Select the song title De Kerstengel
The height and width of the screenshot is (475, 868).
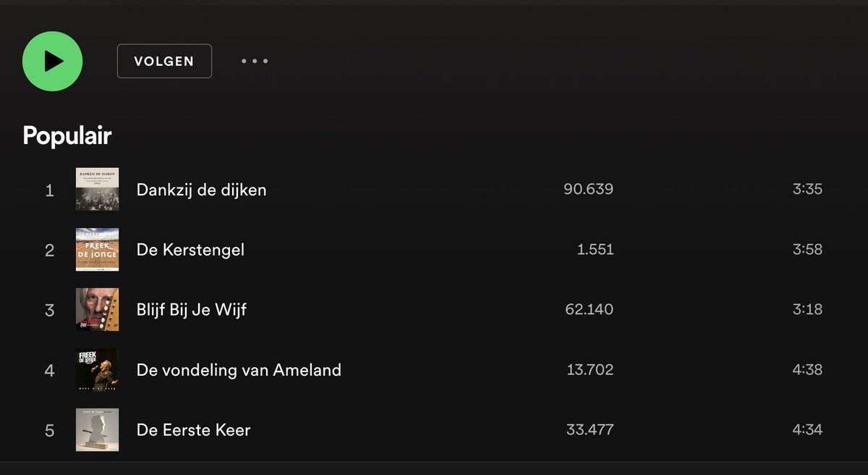pyautogui.click(x=190, y=250)
